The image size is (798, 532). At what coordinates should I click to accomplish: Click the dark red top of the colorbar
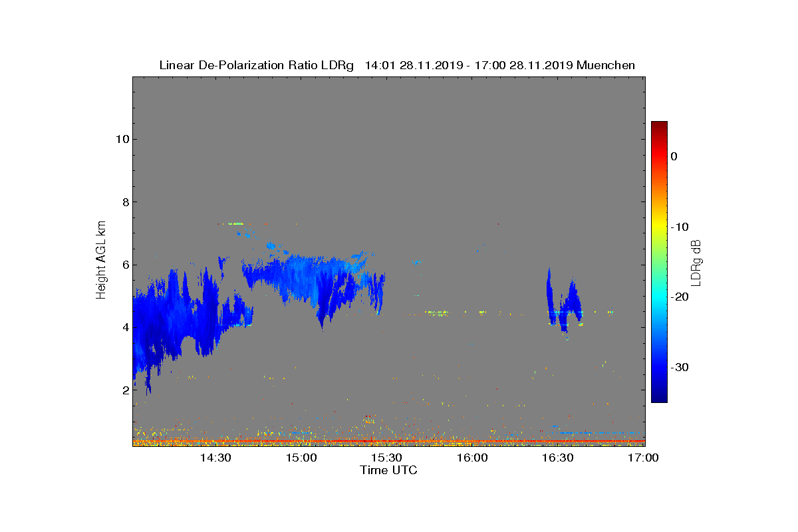pyautogui.click(x=659, y=126)
